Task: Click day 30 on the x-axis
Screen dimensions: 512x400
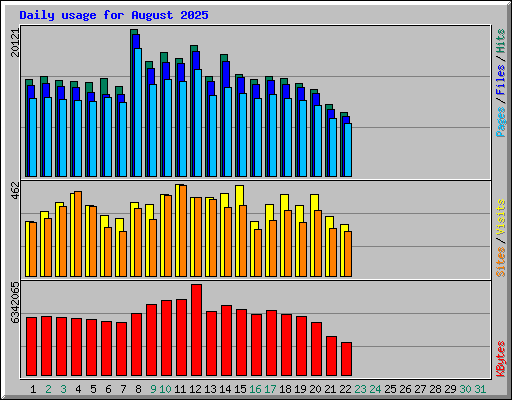Action: (465, 389)
